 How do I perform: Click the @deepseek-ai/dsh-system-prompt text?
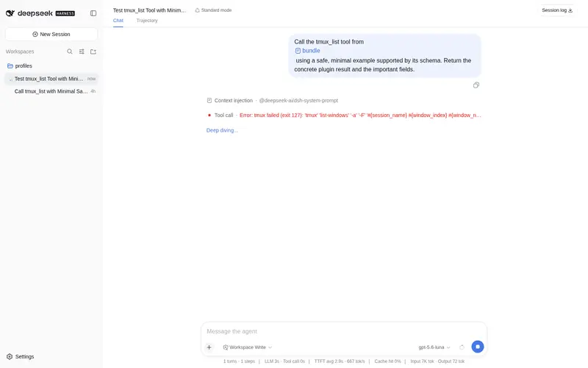click(298, 101)
